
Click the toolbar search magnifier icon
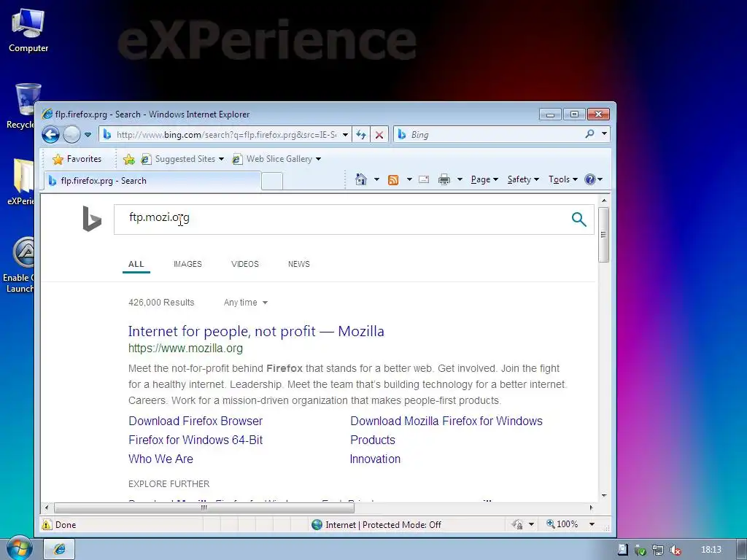click(589, 134)
